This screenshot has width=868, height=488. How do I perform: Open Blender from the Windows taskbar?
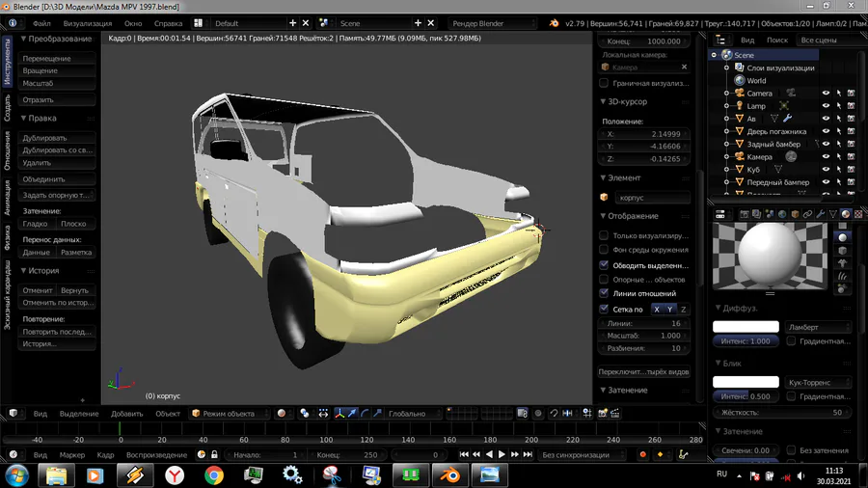pyautogui.click(x=450, y=475)
